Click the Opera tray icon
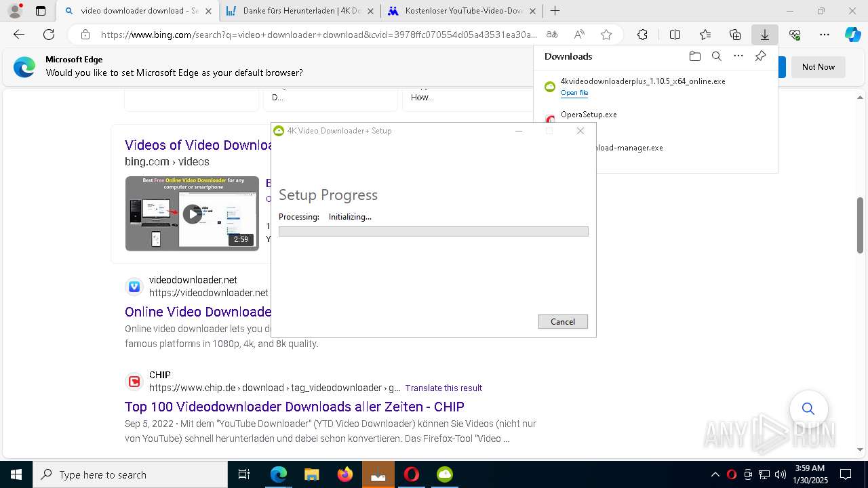Image resolution: width=868 pixels, height=488 pixels. [731, 474]
